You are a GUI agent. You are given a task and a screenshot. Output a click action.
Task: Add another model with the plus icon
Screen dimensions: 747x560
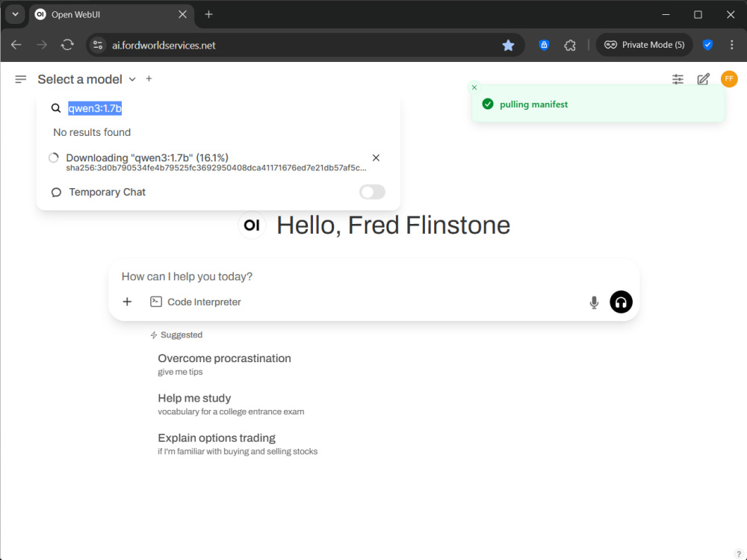tap(149, 78)
